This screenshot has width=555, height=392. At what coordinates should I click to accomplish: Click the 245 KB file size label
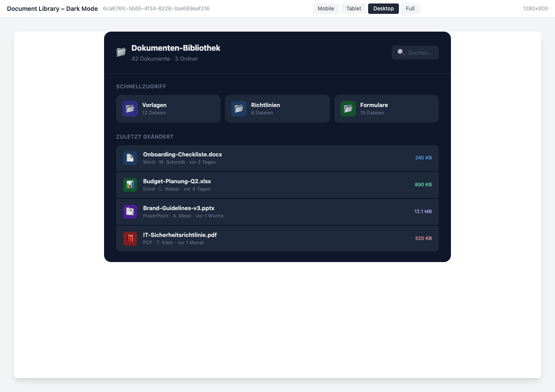point(423,158)
